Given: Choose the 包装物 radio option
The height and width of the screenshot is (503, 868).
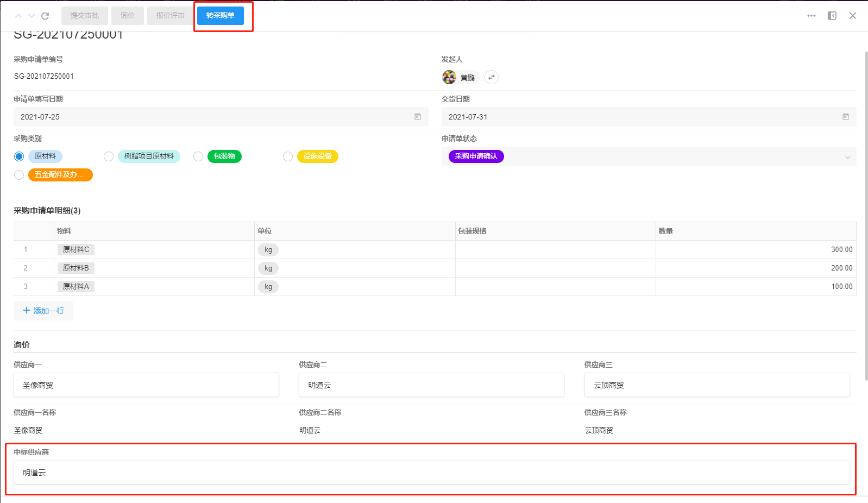Looking at the screenshot, I should point(198,156).
